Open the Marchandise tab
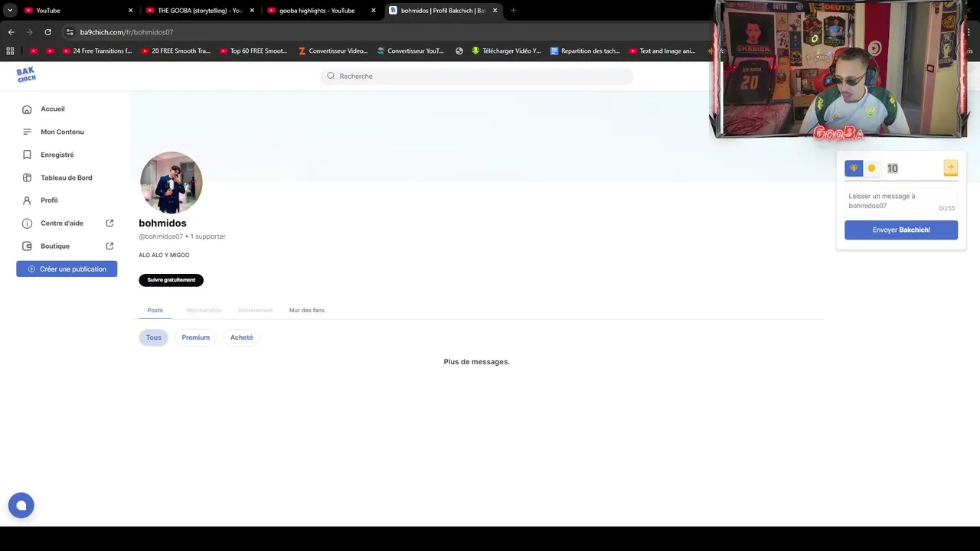Viewport: 980px width, 551px height. click(204, 310)
